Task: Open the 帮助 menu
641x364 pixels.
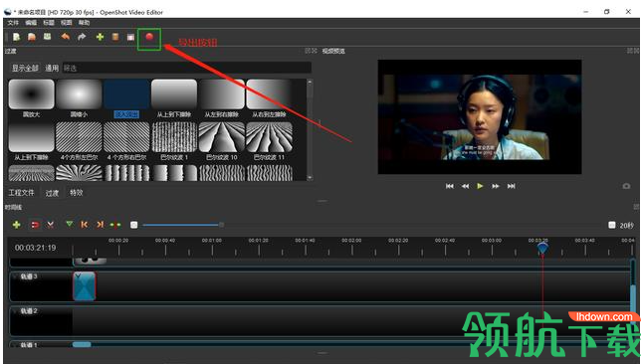Action: 84,23
